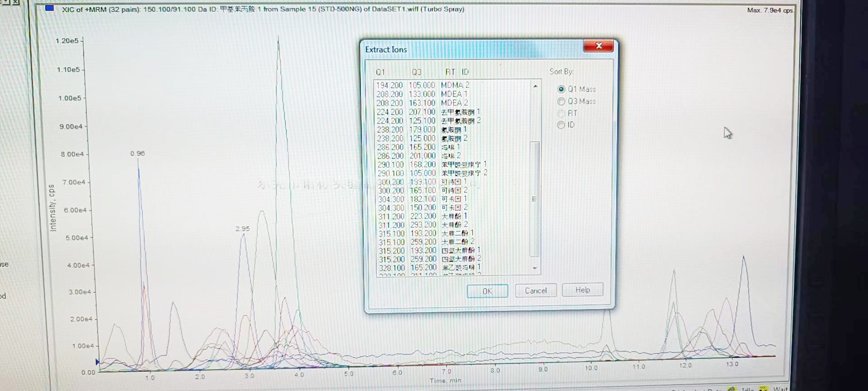Screen dimensions: 868x391
Task: Select the Q3 Mass sort option
Action: pyautogui.click(x=561, y=101)
